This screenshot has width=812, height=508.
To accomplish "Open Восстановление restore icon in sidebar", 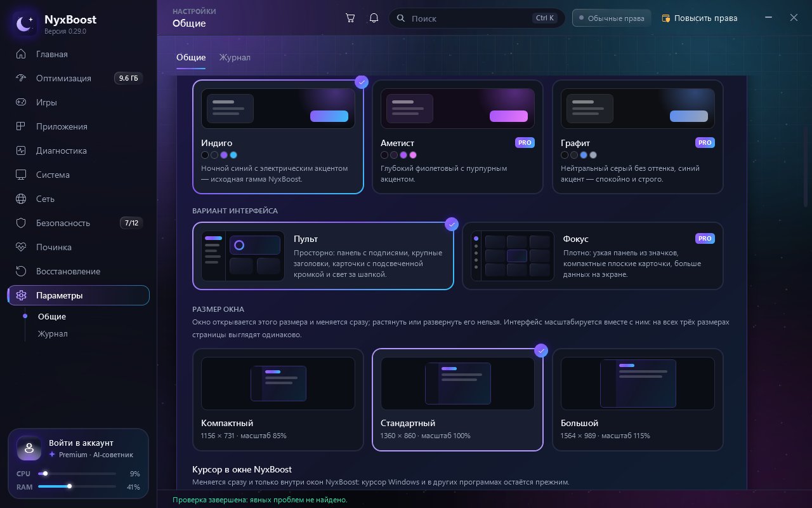I will pyautogui.click(x=22, y=271).
